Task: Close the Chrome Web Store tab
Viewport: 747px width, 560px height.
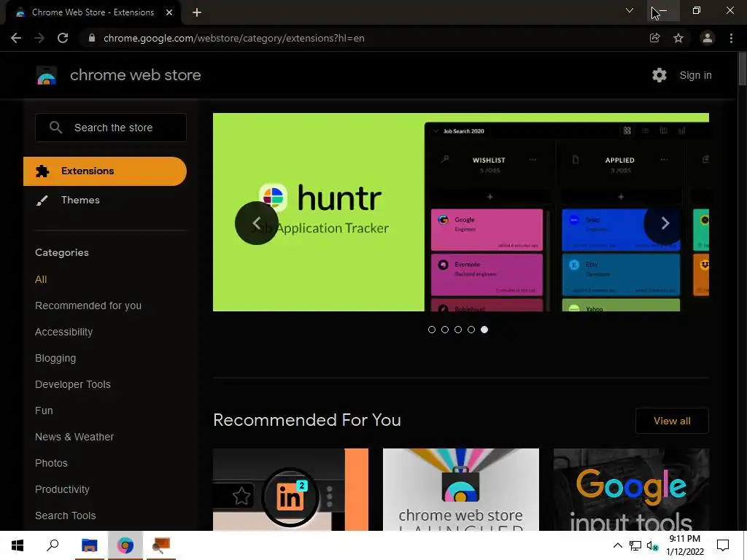Action: (169, 12)
